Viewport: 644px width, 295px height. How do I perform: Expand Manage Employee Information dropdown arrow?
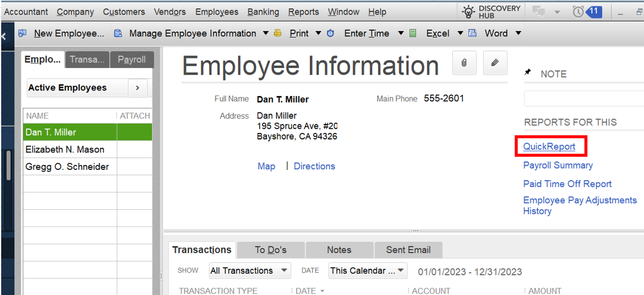266,33
